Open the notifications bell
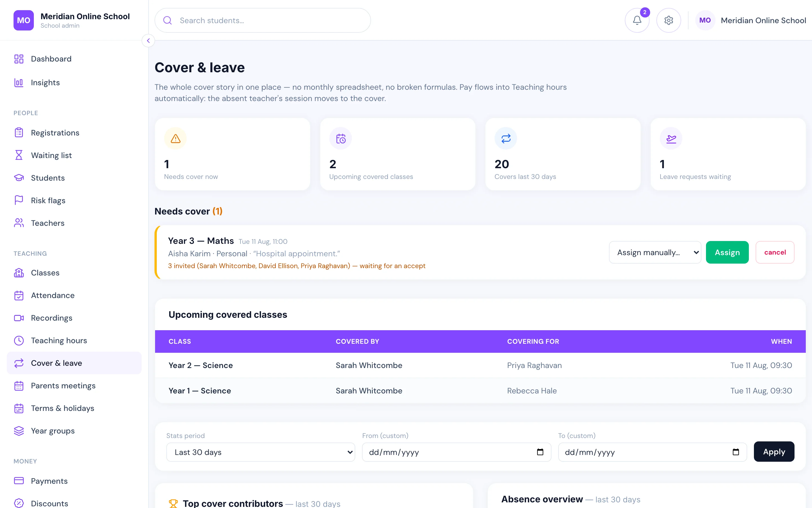The height and width of the screenshot is (508, 812). pos(637,20)
